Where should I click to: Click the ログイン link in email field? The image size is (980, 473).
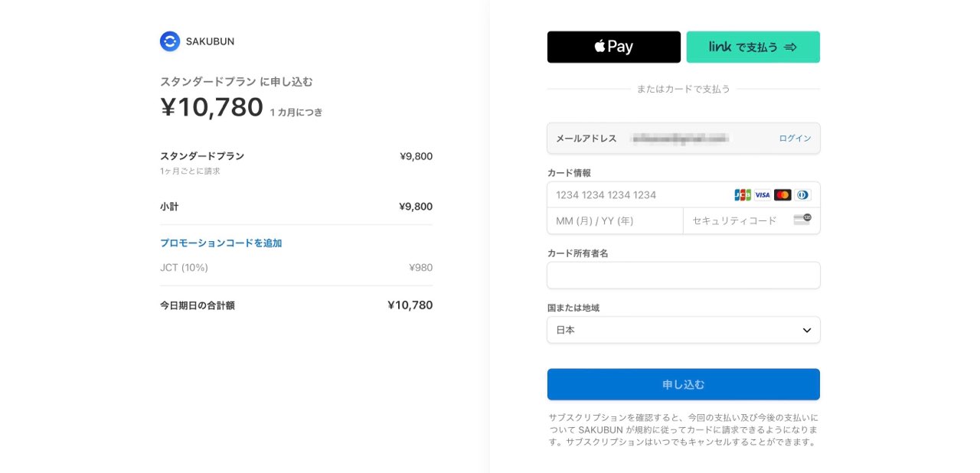click(x=795, y=139)
